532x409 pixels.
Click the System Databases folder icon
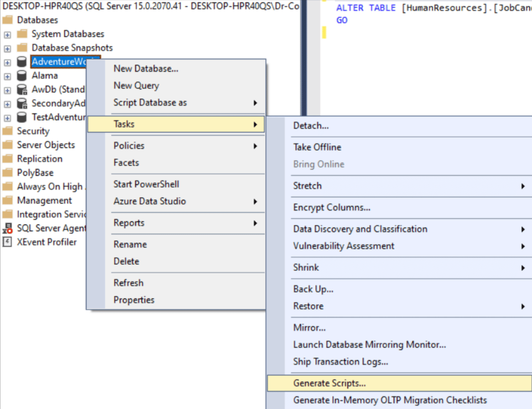click(22, 34)
